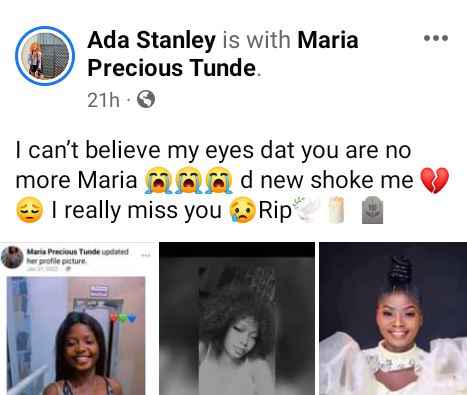This screenshot has width=467, height=395.
Task: Open the embedded post's options dots
Action: tap(146, 255)
